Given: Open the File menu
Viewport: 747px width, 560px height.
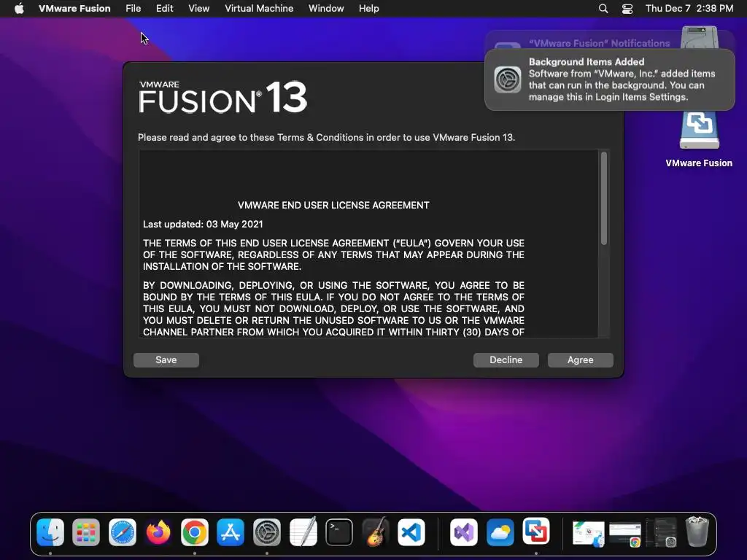Looking at the screenshot, I should point(133,9).
